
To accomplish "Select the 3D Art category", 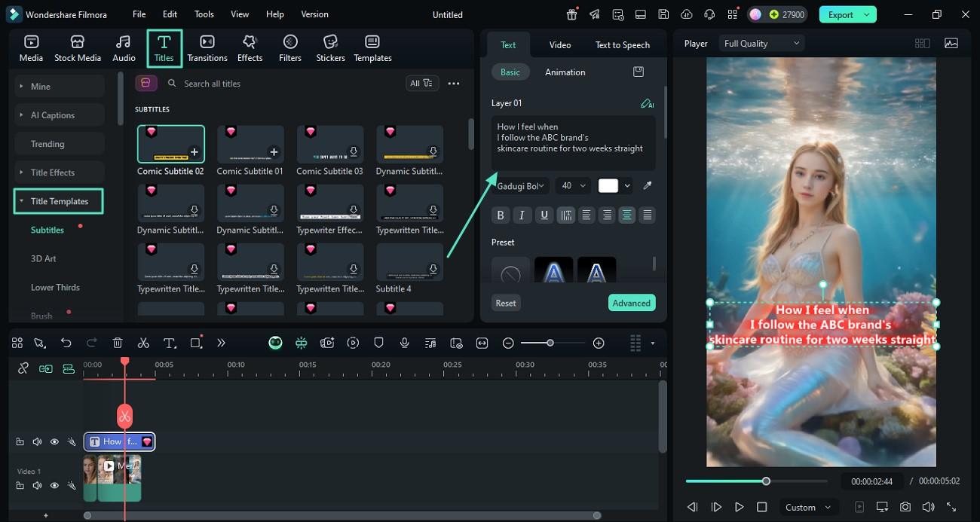I will 44,258.
